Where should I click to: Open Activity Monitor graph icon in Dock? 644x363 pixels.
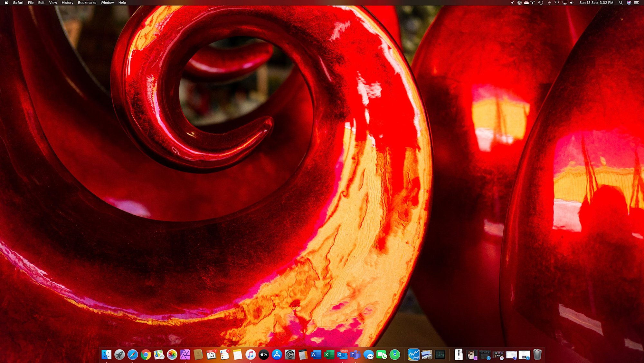point(440,355)
